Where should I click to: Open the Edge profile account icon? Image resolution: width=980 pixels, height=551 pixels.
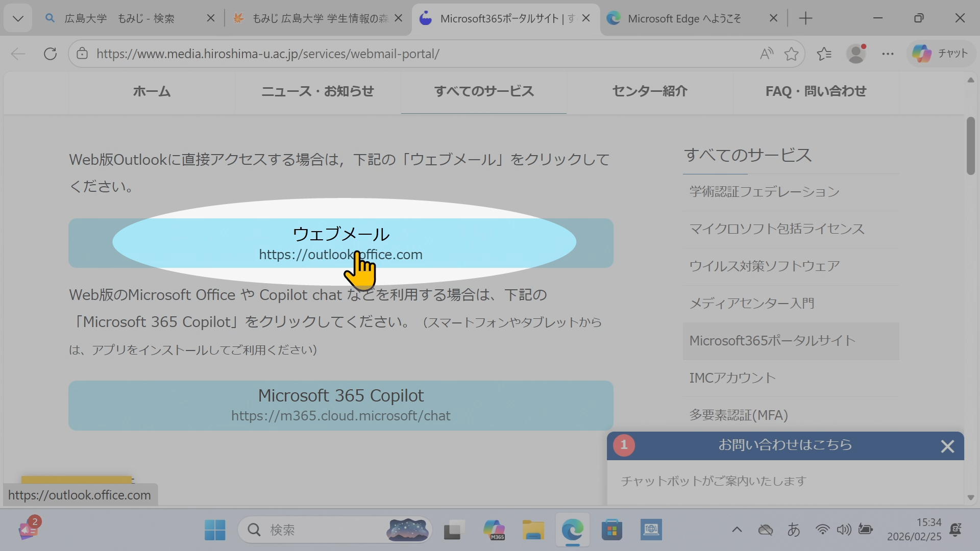856,53
